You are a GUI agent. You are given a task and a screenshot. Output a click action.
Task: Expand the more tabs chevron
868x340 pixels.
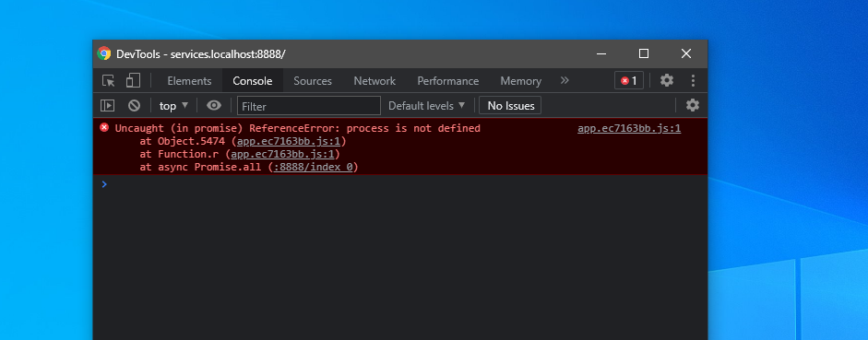tap(565, 81)
